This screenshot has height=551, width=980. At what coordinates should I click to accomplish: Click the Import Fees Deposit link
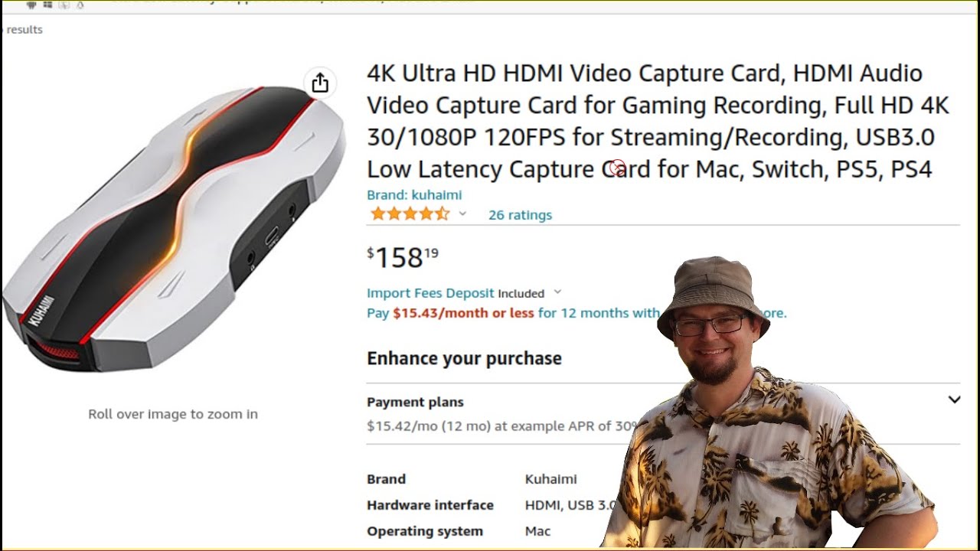point(430,293)
